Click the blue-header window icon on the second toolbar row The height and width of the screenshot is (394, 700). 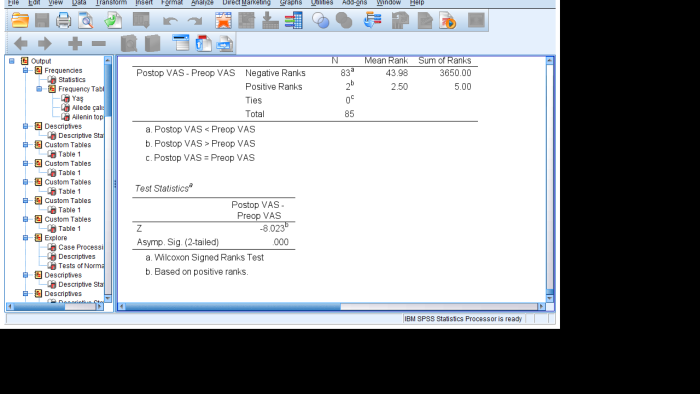(181, 43)
